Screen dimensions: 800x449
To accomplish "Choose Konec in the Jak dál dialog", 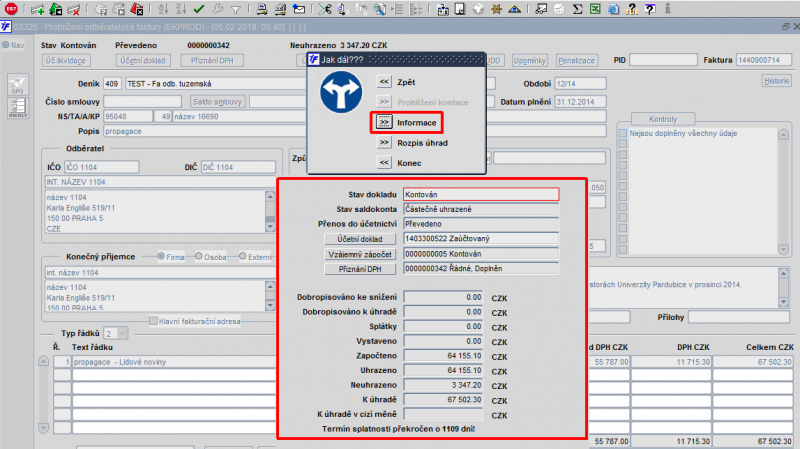I will click(384, 162).
